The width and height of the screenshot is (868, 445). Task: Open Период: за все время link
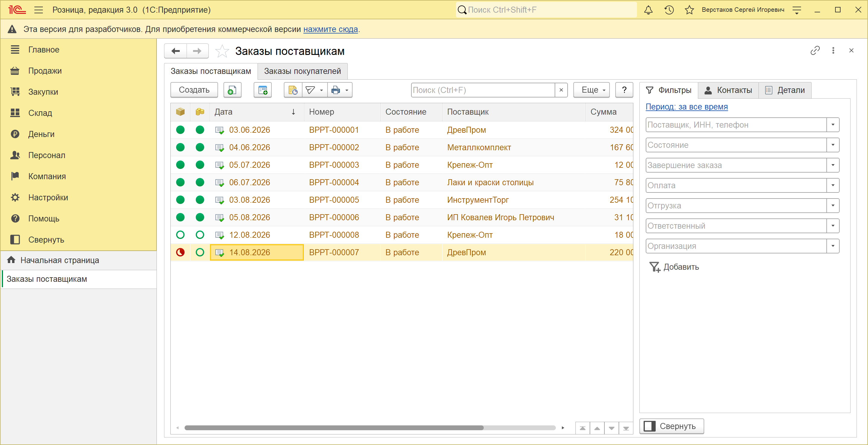(686, 107)
